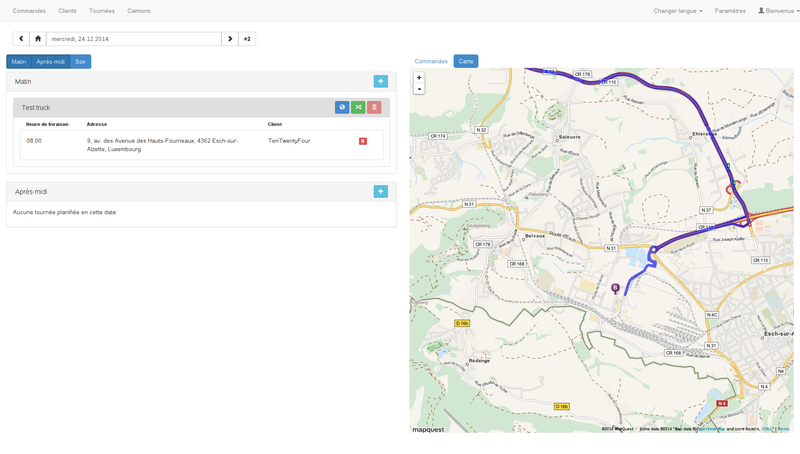Add a tour in the Matin panel
The image size is (800, 454).
point(381,81)
